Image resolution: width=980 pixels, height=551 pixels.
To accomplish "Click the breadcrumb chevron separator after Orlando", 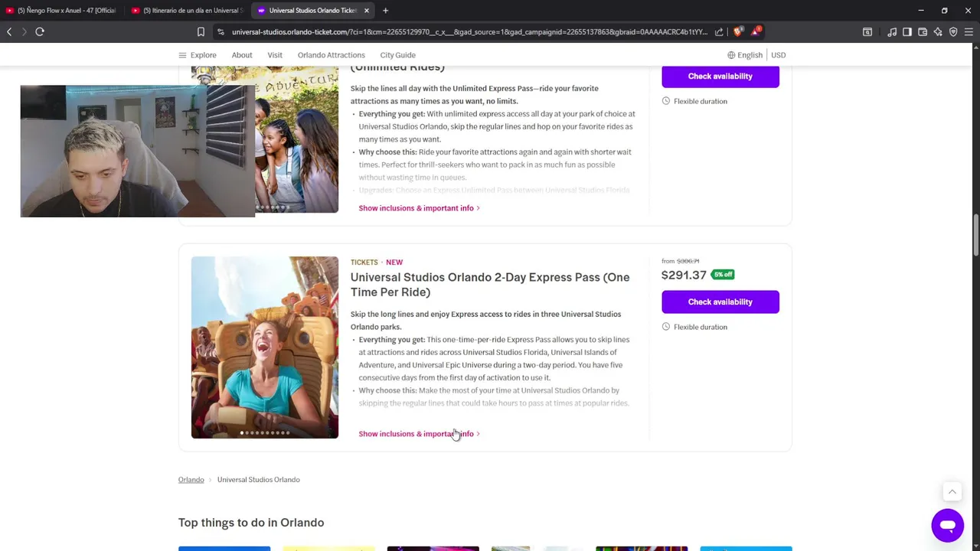I will point(211,480).
